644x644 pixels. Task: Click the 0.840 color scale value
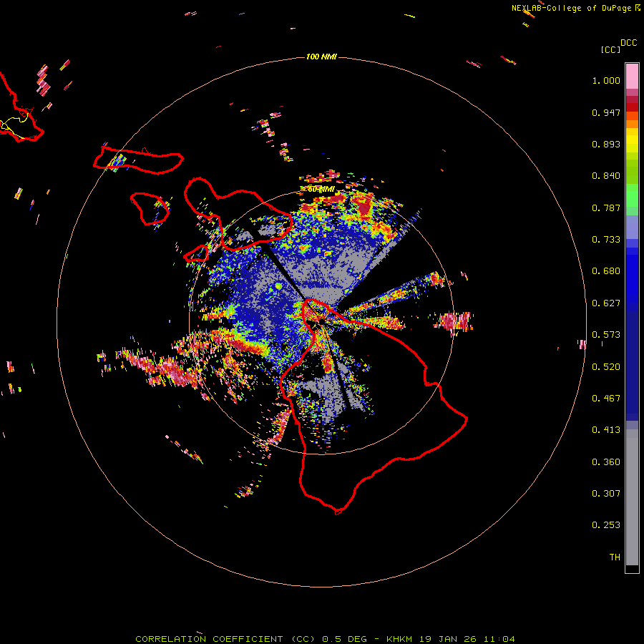point(606,176)
